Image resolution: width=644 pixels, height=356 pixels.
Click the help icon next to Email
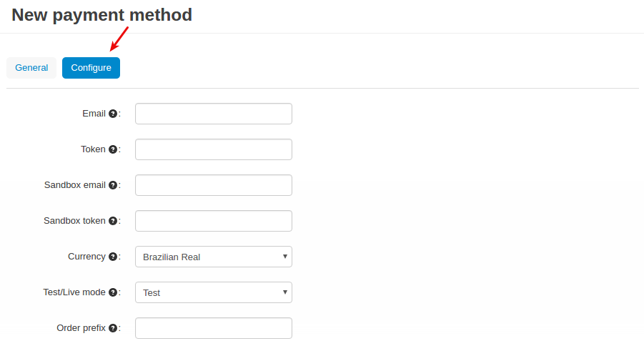point(113,114)
